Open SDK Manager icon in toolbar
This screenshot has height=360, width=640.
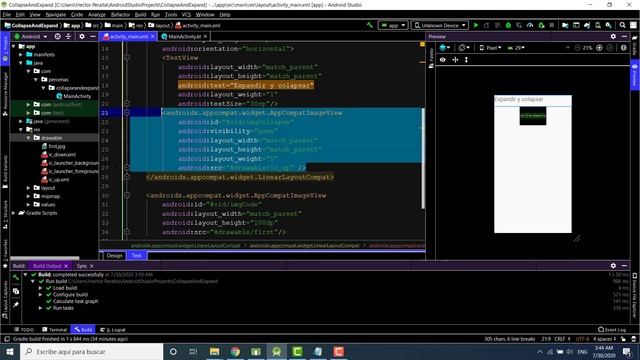click(x=608, y=25)
